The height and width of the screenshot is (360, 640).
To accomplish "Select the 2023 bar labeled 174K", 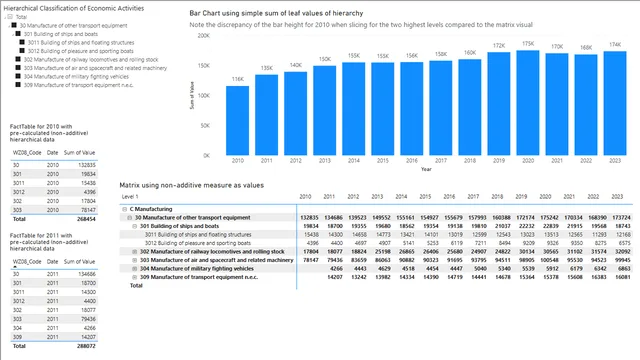I will [615, 103].
